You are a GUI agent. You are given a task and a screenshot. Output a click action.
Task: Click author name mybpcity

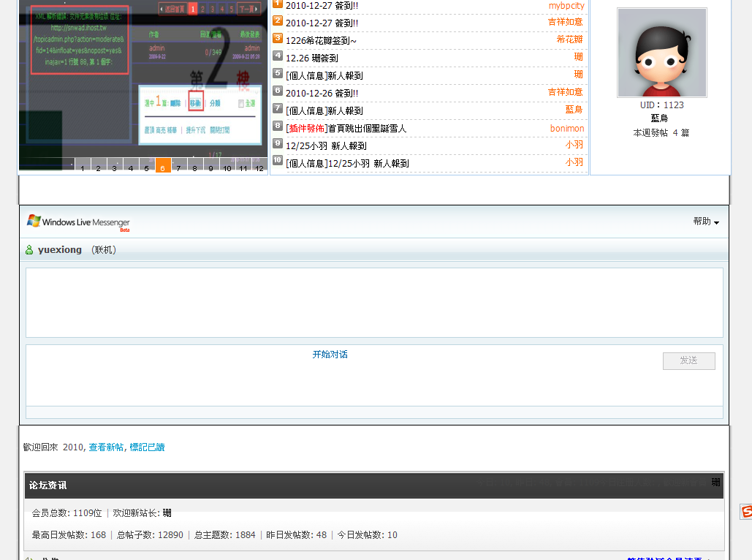[x=566, y=6]
